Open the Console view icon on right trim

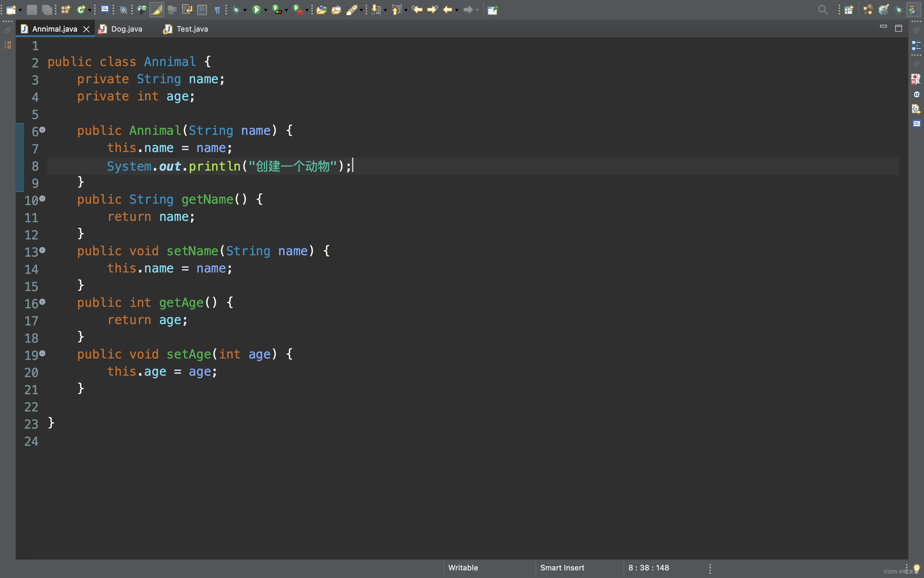916,124
